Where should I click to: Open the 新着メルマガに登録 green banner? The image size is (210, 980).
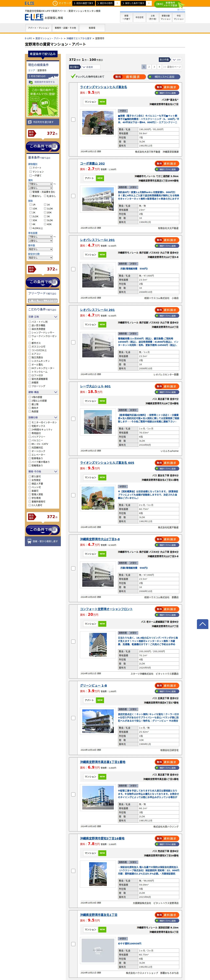[43, 101]
